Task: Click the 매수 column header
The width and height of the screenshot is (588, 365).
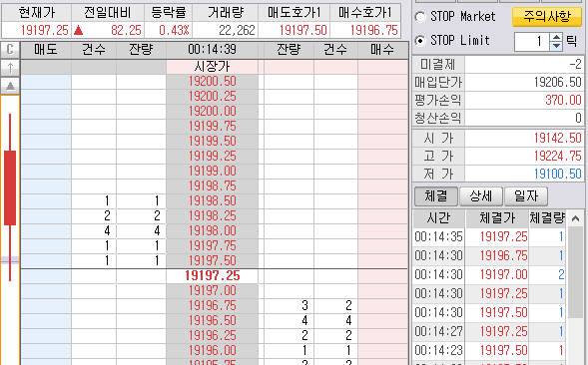Action: (382, 50)
